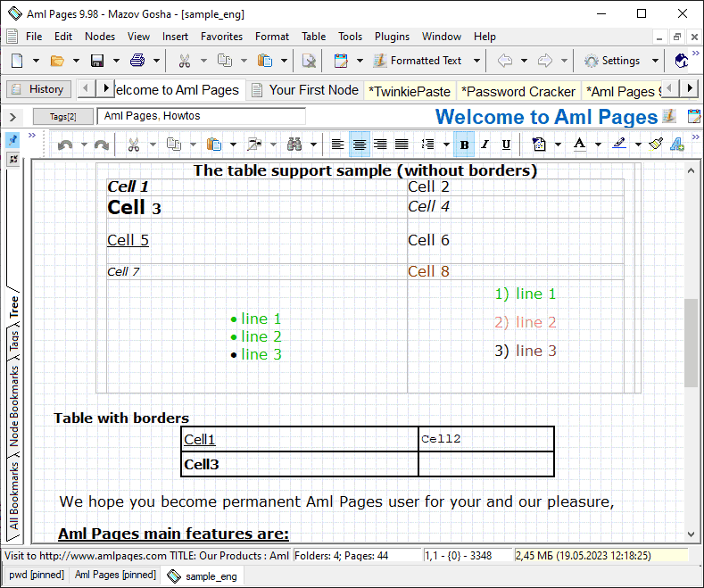Click the Open folder icon
Viewport: 704px width, 588px height.
tap(57, 60)
